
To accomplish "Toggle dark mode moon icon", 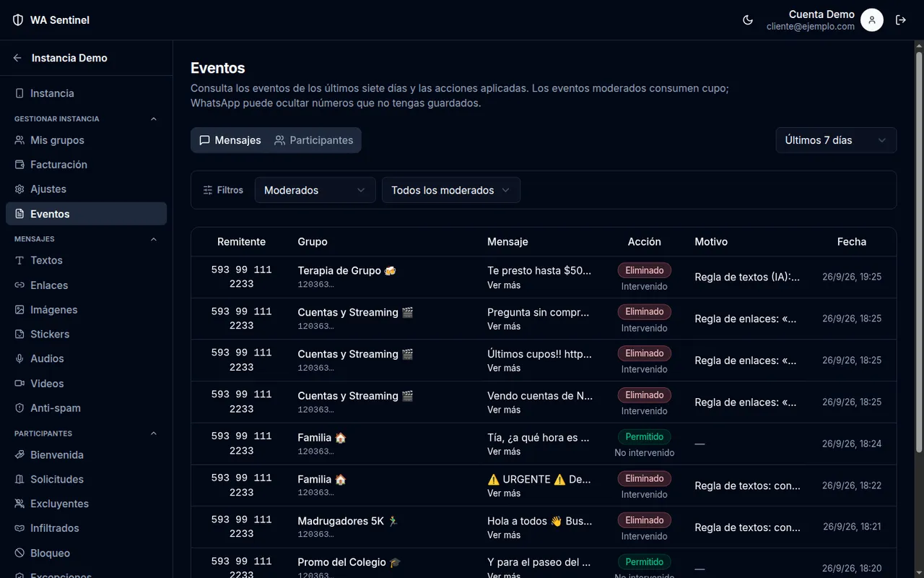I will (748, 20).
